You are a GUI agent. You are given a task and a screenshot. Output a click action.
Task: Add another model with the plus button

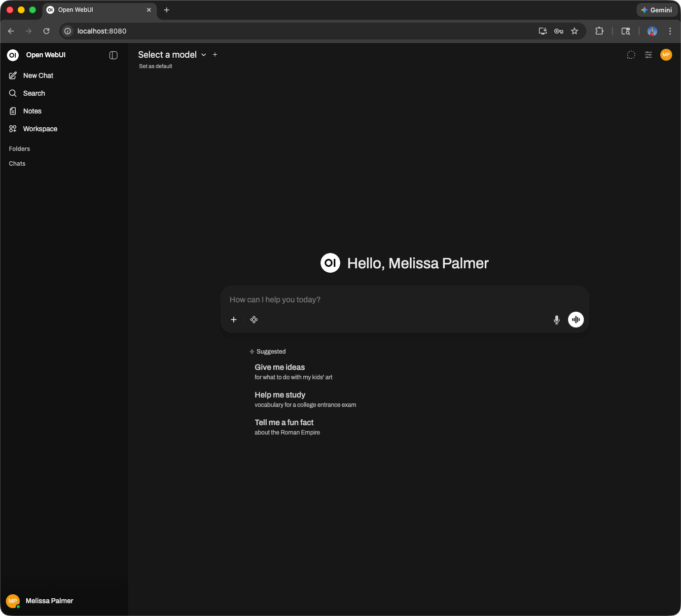tap(215, 55)
